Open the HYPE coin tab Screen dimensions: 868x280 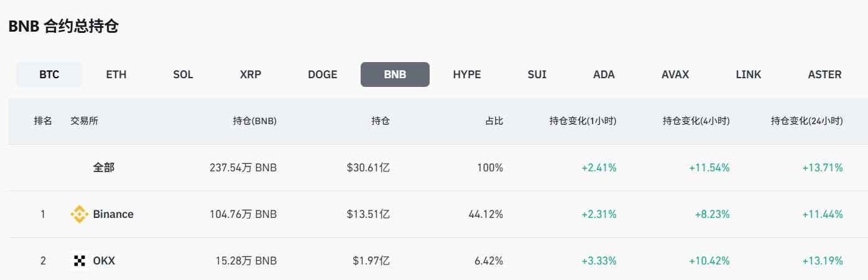(467, 75)
